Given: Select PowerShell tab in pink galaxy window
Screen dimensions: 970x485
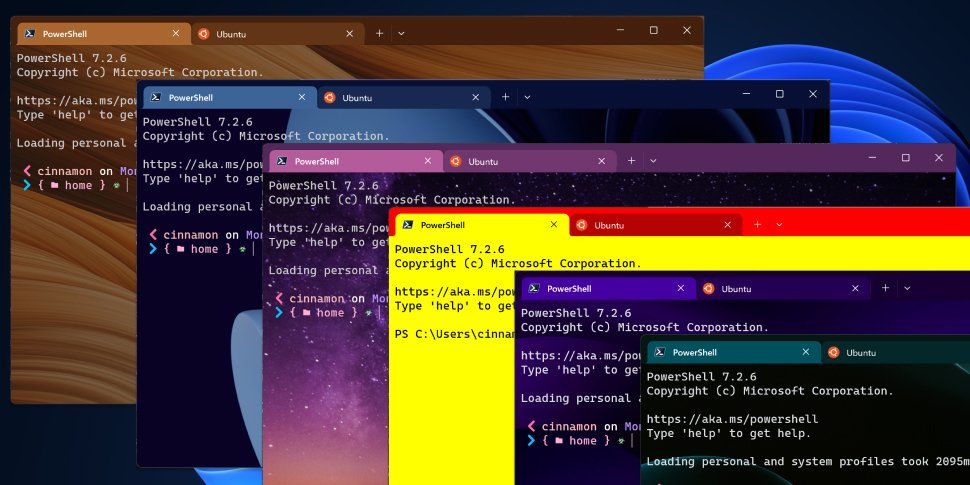Looking at the screenshot, I should (354, 161).
